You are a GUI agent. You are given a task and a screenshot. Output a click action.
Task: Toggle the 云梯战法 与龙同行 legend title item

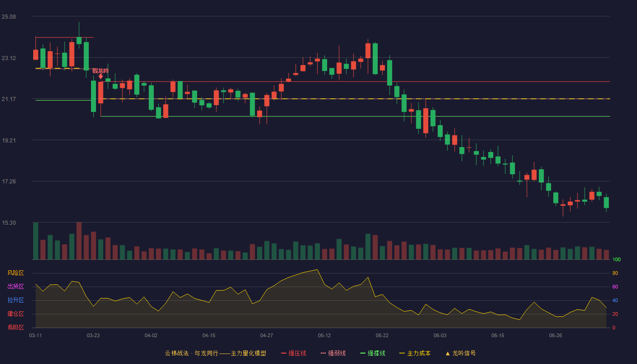tap(215, 353)
